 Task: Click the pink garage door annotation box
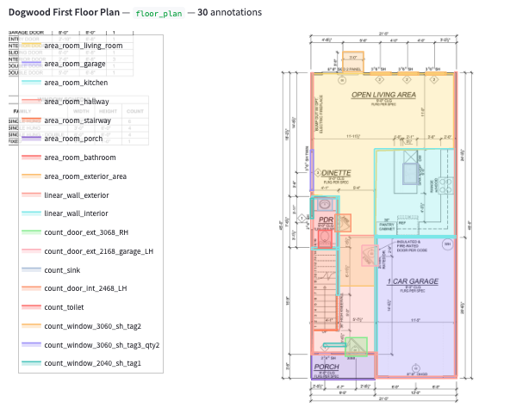pyautogui.click(x=370, y=256)
